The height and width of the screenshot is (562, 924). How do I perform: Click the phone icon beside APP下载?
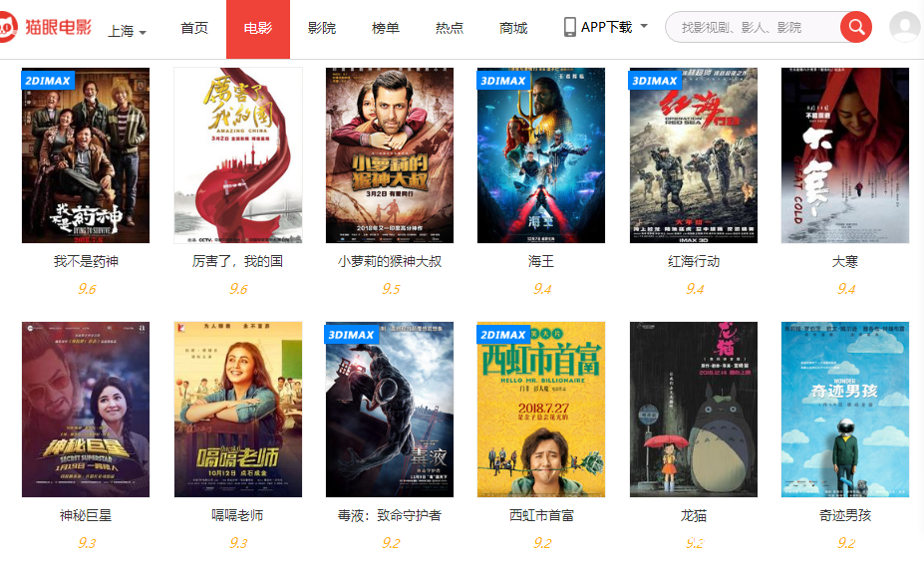(x=569, y=27)
